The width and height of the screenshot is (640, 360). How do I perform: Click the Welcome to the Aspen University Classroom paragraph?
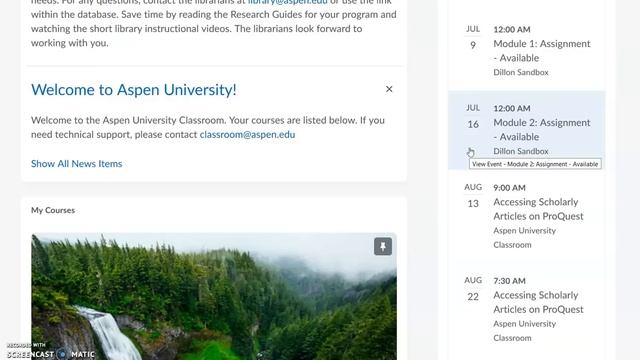[208, 127]
